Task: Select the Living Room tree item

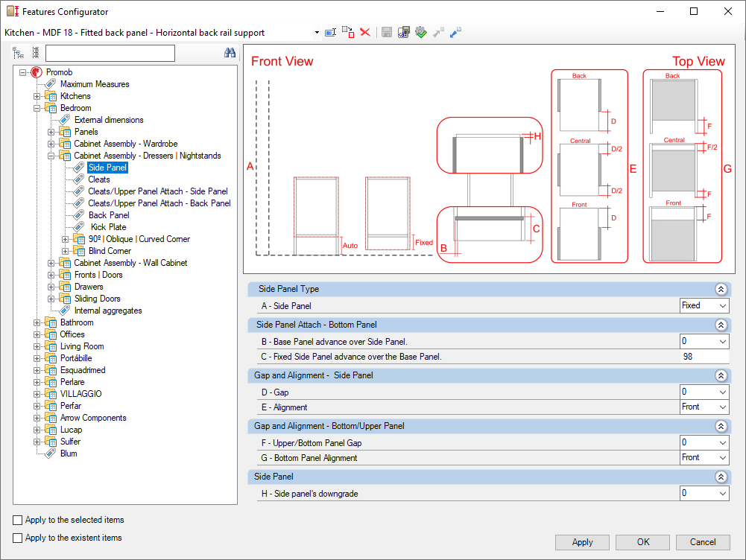Action: pyautogui.click(x=82, y=346)
